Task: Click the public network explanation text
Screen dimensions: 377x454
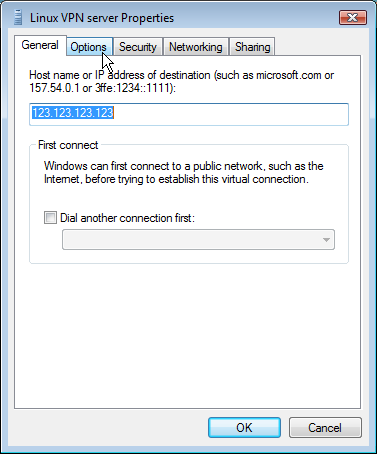Action: (184, 173)
